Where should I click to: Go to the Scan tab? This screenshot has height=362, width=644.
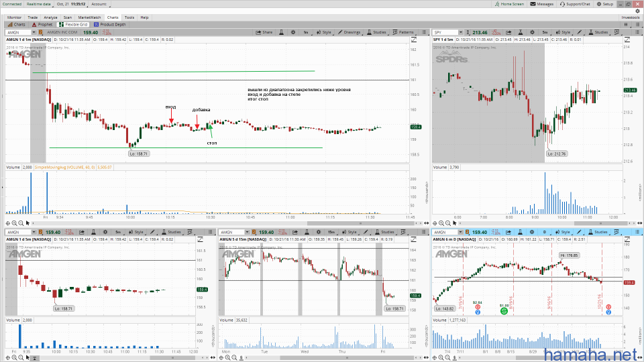tap(68, 17)
